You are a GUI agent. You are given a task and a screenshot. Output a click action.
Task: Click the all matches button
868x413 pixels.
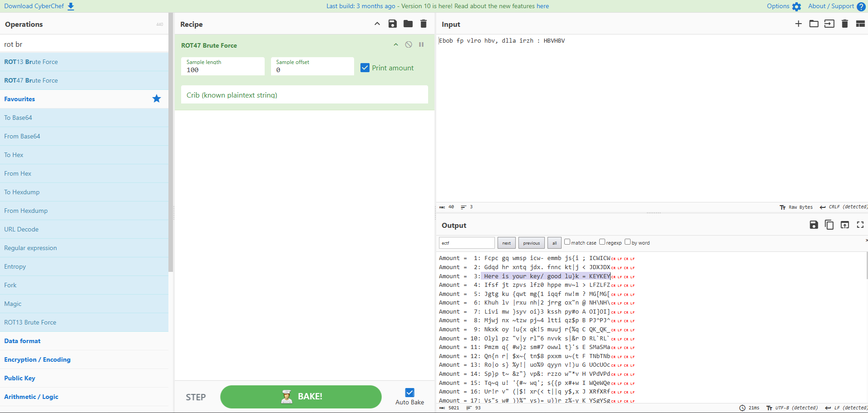[x=554, y=243]
